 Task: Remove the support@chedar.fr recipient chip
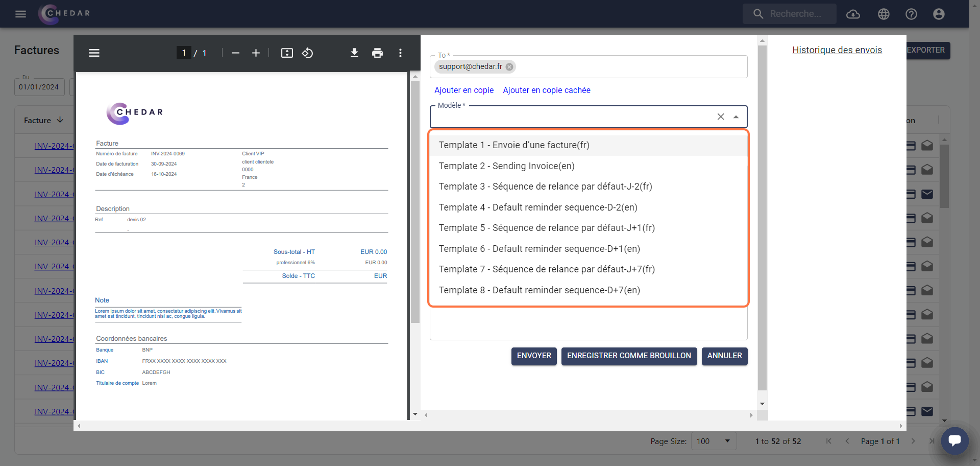[509, 67]
